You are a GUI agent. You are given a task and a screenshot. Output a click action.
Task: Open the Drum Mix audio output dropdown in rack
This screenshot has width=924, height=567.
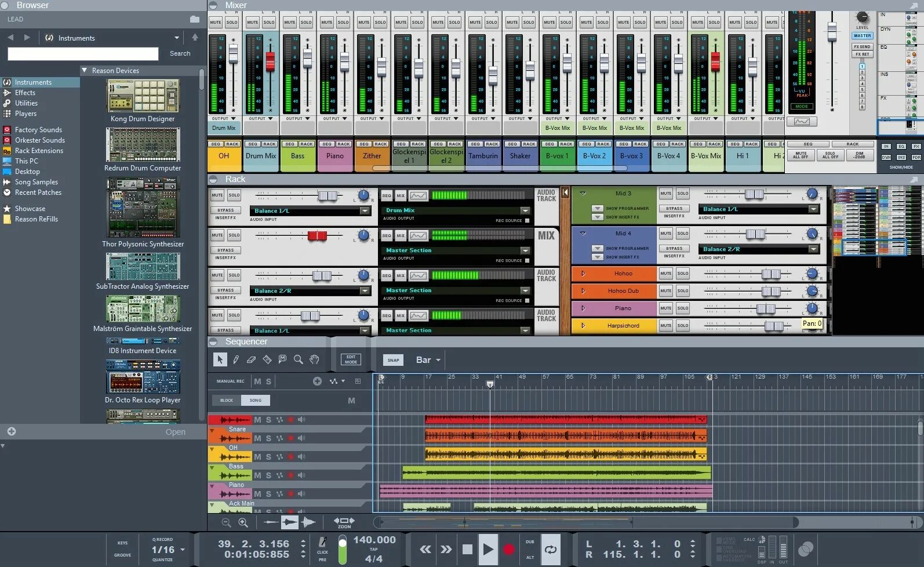point(525,210)
